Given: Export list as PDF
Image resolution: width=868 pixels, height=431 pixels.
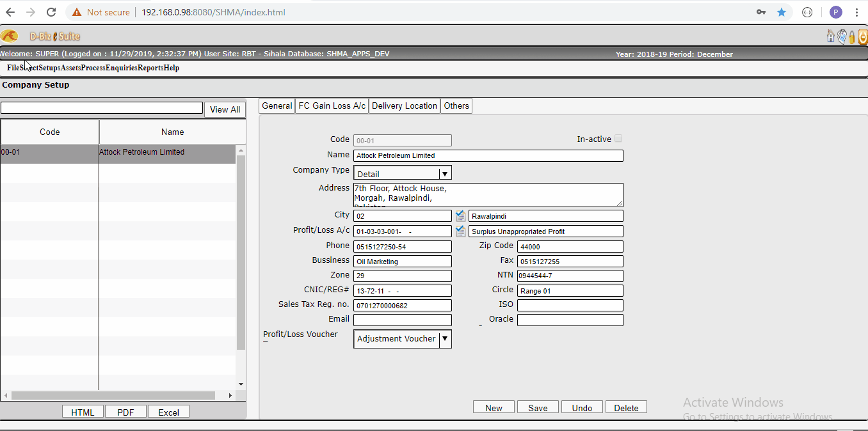Looking at the screenshot, I should click(125, 412).
